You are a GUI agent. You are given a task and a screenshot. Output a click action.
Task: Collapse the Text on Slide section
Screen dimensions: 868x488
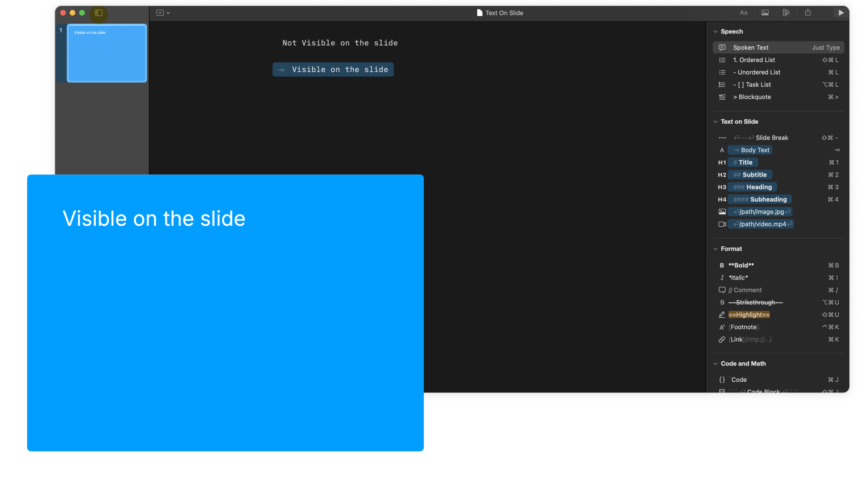pos(715,122)
